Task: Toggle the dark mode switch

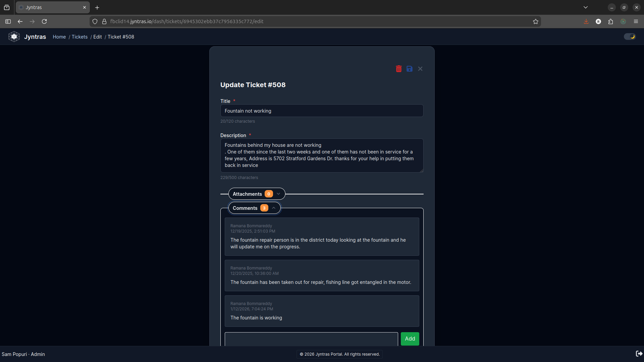Action: [630, 37]
